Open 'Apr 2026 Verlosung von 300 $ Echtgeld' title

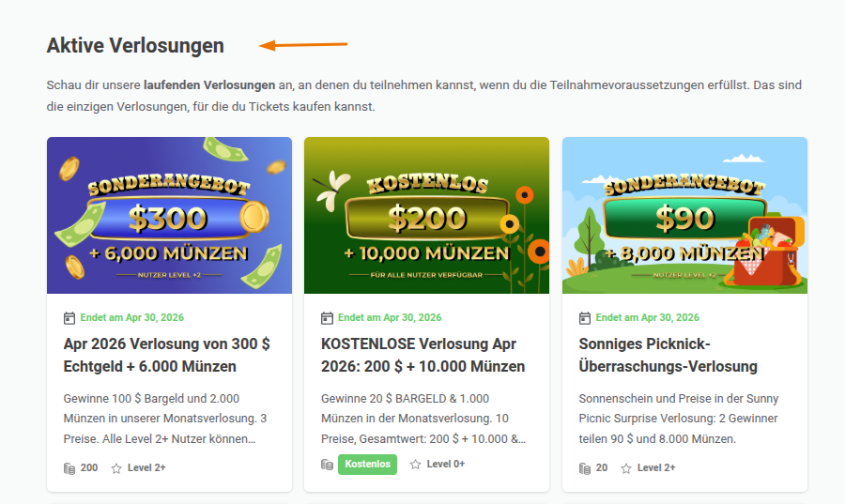point(166,355)
